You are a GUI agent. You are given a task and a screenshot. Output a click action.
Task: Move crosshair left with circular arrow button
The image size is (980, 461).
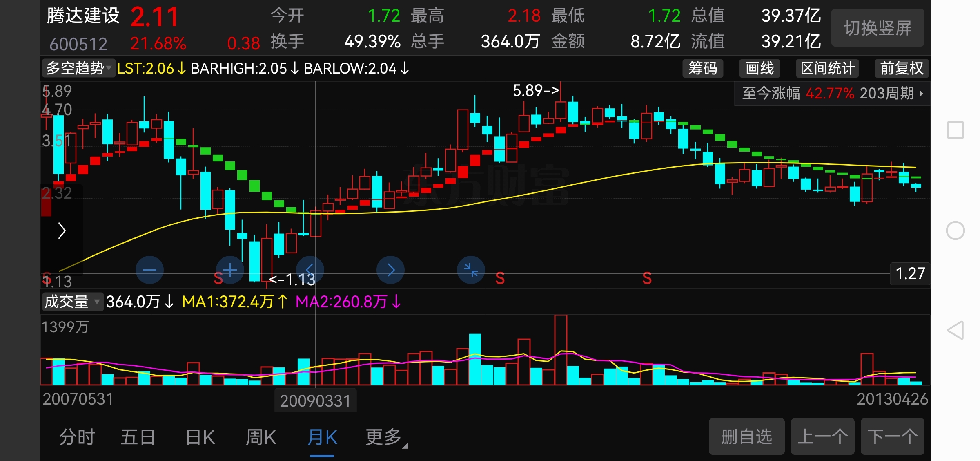click(x=310, y=270)
